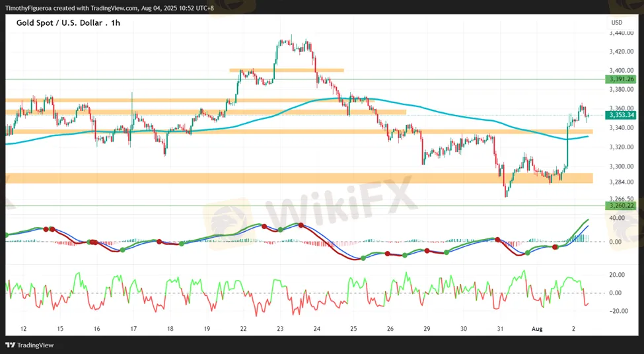Click the date label 19 on time axis

tap(207, 329)
